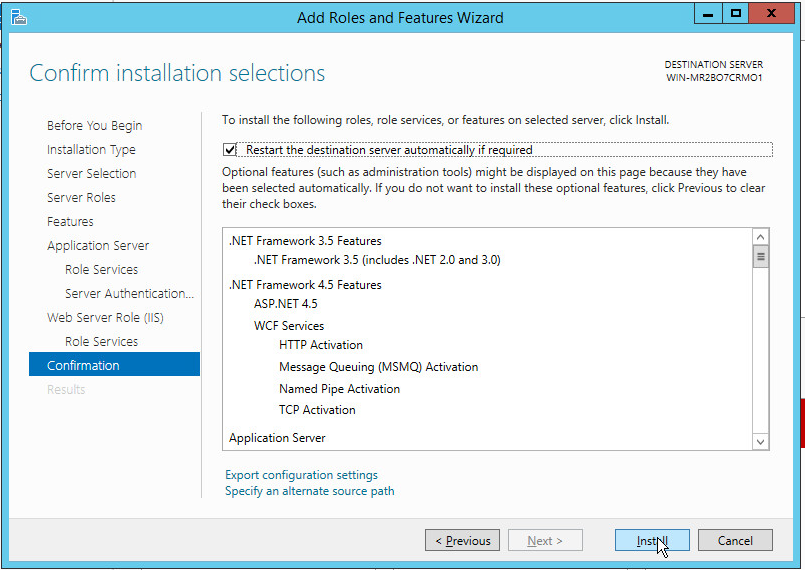Click Specify an alternate source path
The image size is (805, 570).
point(309,491)
